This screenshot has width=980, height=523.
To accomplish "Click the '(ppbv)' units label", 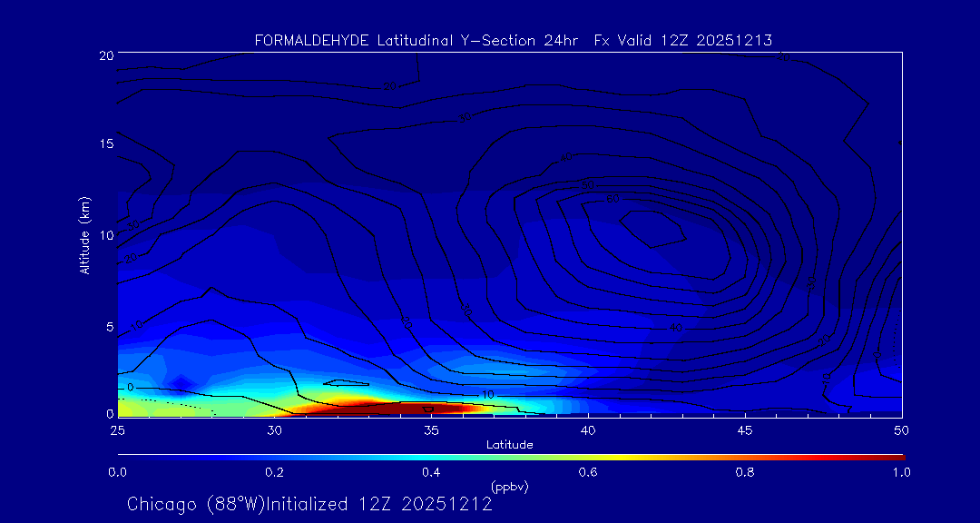I will tap(509, 487).
